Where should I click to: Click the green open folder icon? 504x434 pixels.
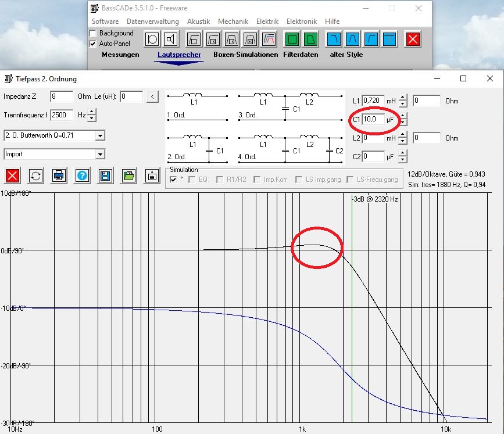(128, 175)
